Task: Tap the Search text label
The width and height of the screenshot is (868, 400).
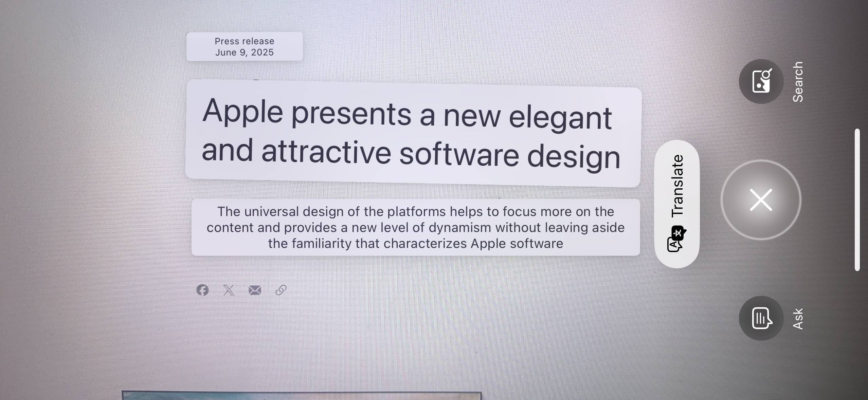Action: pos(798,82)
